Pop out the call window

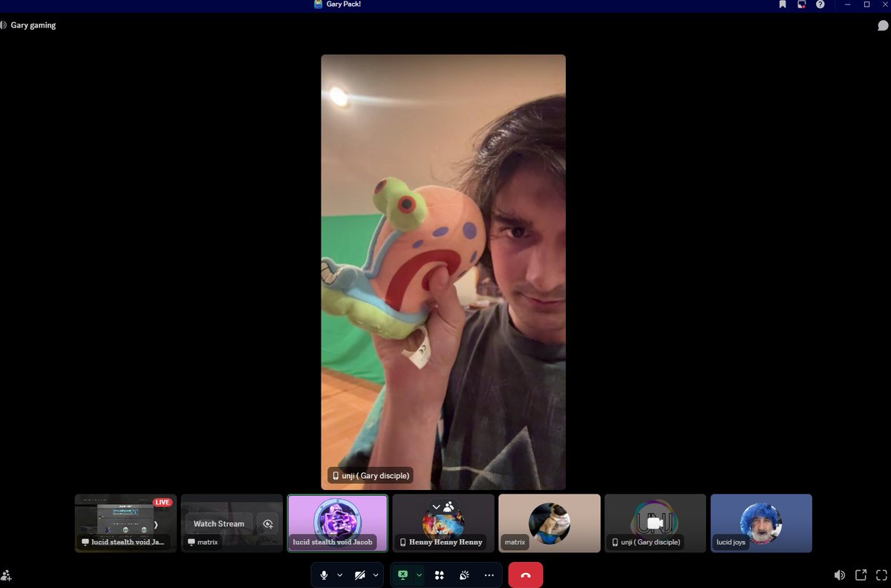861,575
